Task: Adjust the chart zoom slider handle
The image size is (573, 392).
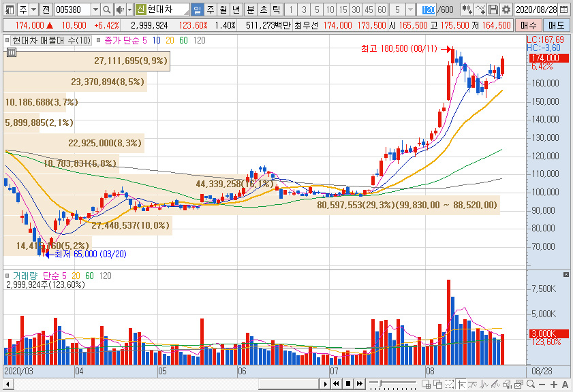Action: click(380, 383)
